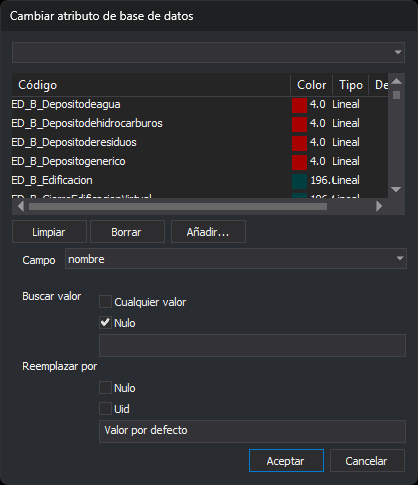418x485 pixels.
Task: Select the ED_B_Depositoderesiduos row
Action: click(200, 142)
